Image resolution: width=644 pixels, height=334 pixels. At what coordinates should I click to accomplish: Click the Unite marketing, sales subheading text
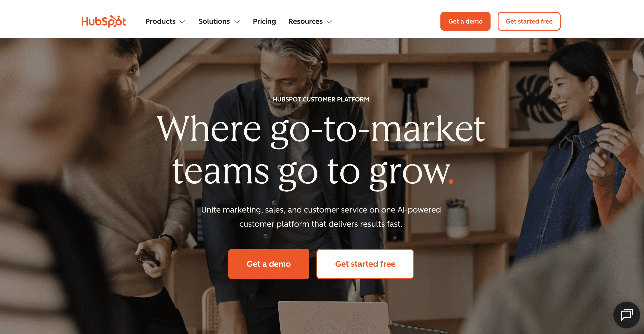point(321,217)
